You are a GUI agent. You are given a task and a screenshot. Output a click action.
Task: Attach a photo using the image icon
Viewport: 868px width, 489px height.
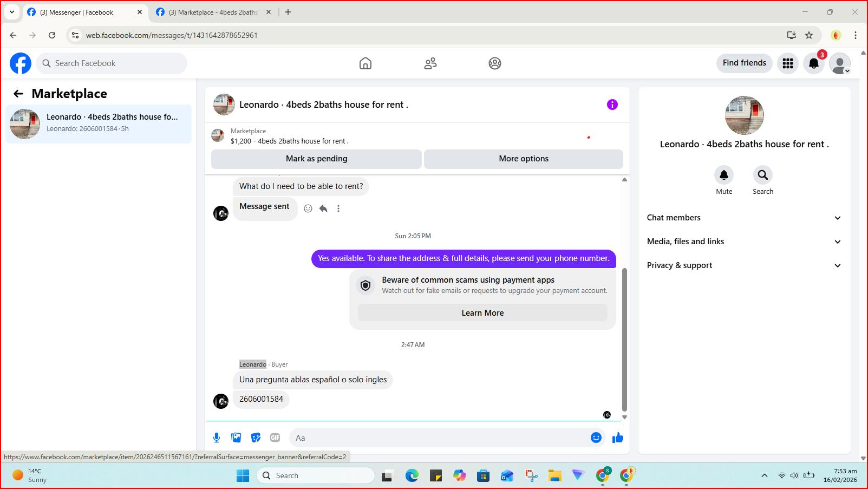point(236,438)
